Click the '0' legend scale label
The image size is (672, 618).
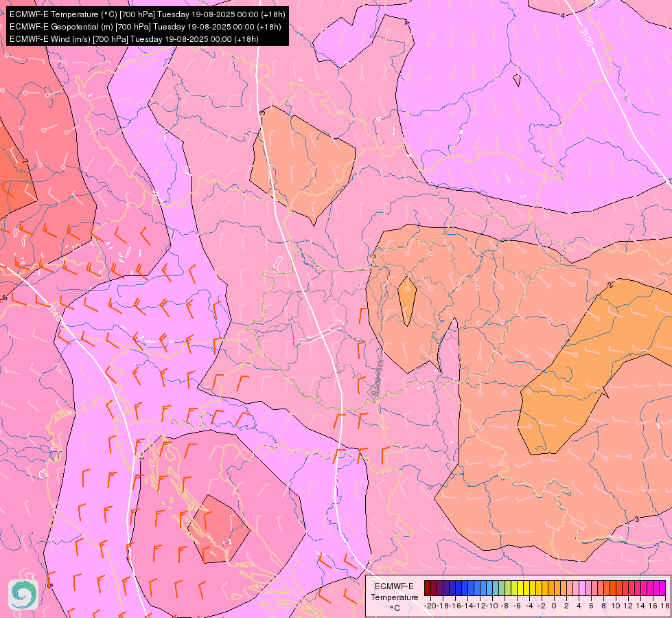coord(554,606)
